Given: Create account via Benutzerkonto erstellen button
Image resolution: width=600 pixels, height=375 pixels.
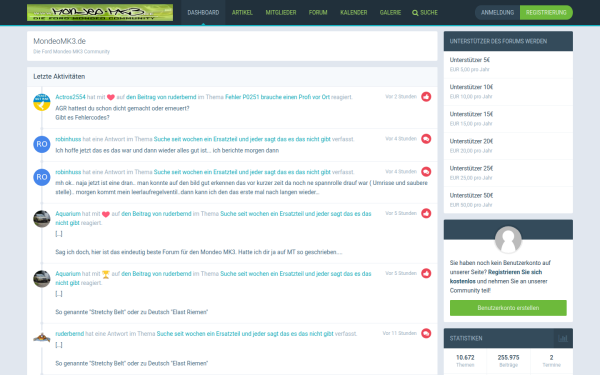Looking at the screenshot, I should point(508,308).
